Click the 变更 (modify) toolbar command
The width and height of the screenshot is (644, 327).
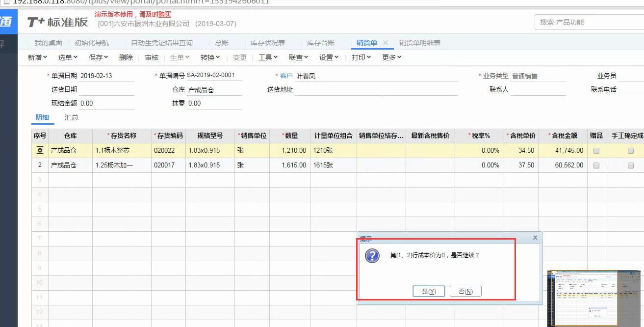pos(239,57)
